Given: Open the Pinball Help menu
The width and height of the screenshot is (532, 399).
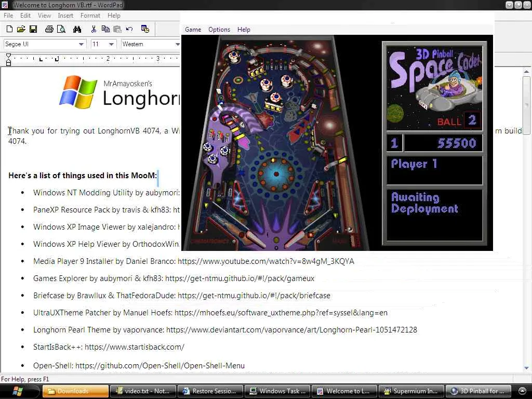Looking at the screenshot, I should (x=244, y=30).
